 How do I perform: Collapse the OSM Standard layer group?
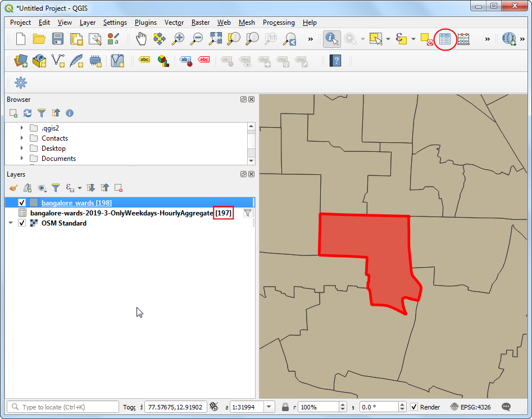pos(11,223)
